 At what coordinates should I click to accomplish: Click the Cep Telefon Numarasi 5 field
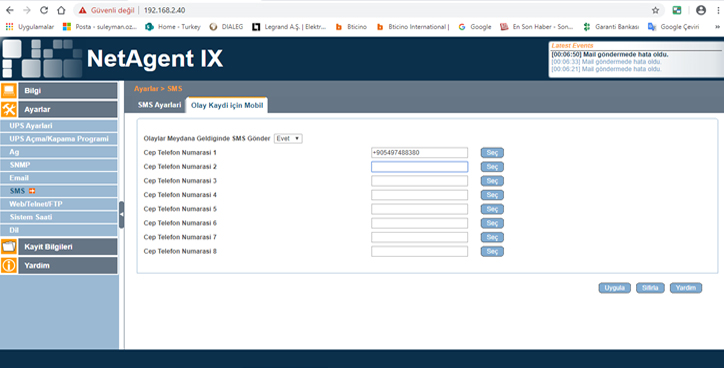tap(419, 209)
